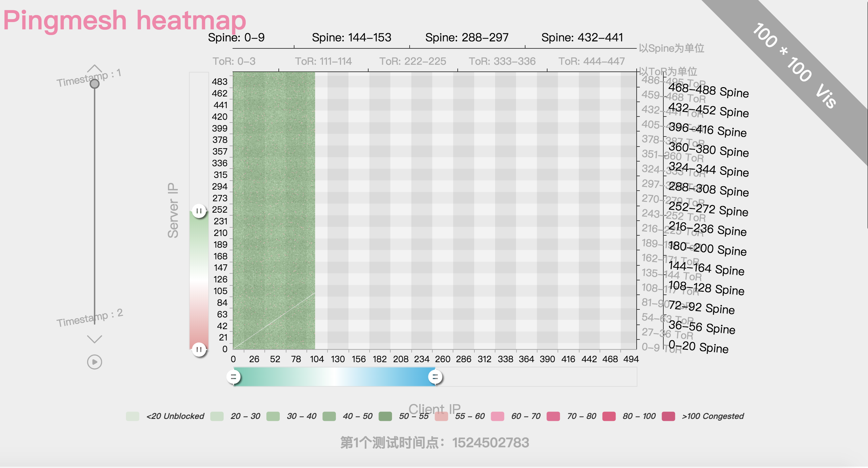Click the ToR: 222–225 axis label

click(x=413, y=61)
